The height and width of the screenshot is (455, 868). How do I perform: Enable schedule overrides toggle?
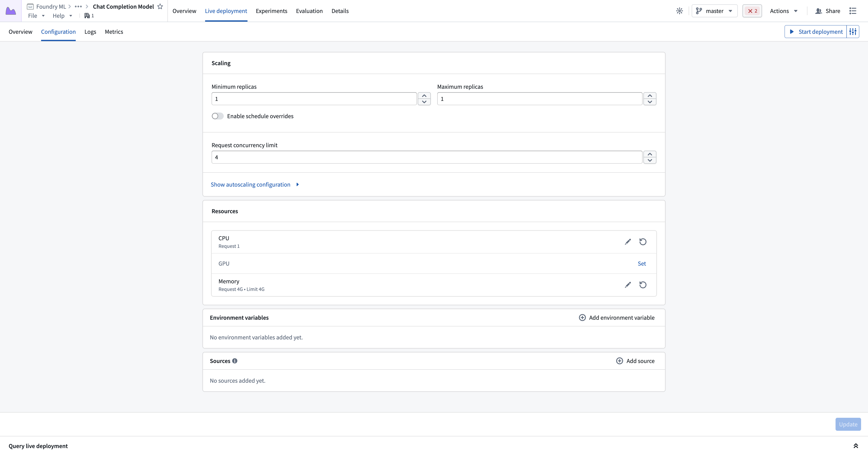(218, 116)
